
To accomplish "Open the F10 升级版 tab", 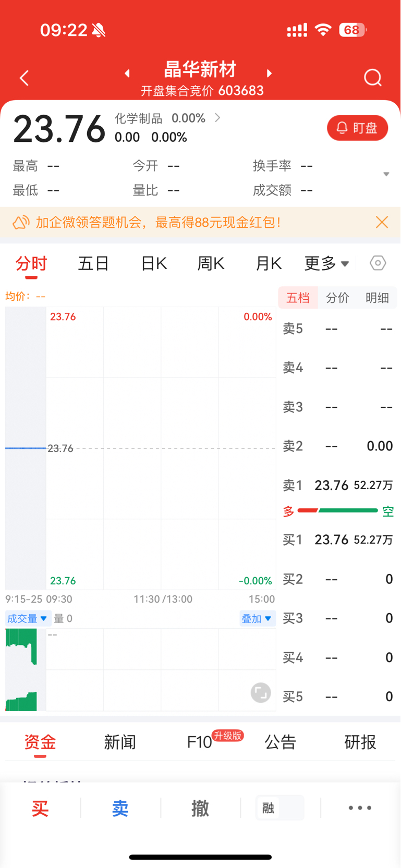I will coord(215,740).
